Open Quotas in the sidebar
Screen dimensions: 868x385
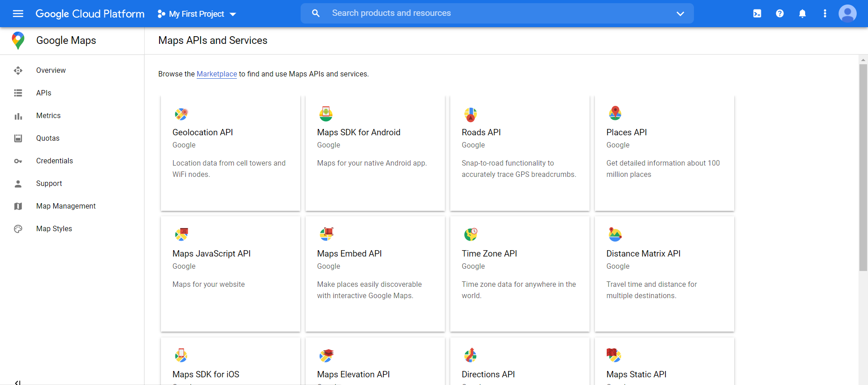(x=48, y=138)
